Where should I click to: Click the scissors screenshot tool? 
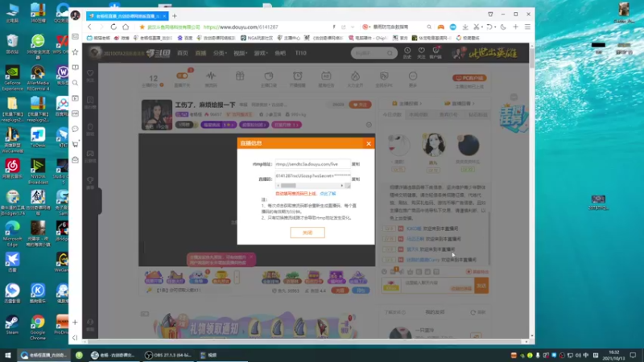[476, 27]
